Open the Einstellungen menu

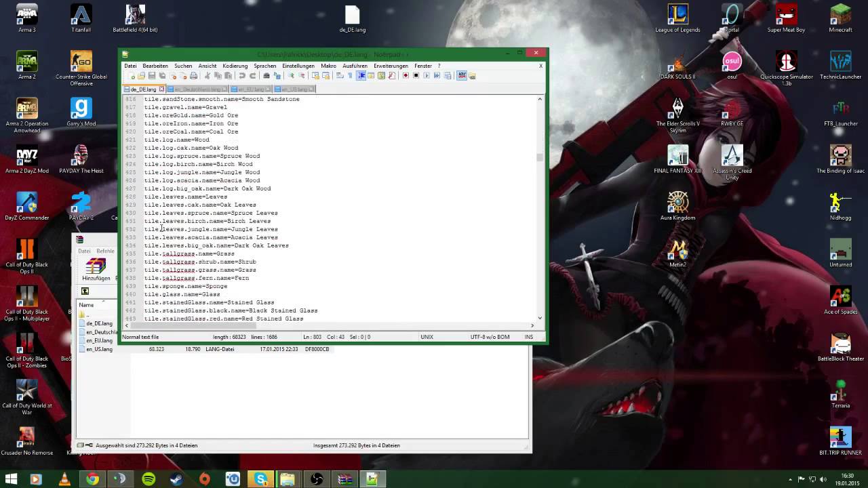click(x=298, y=66)
